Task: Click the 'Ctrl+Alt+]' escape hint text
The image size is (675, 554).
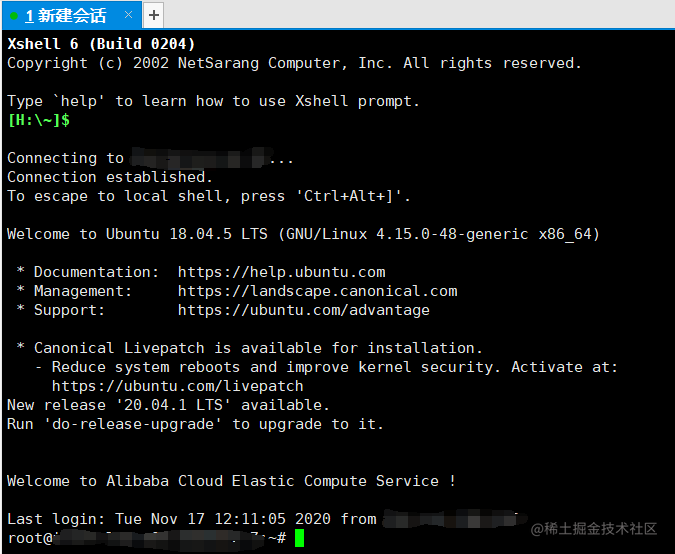Action: [353, 196]
